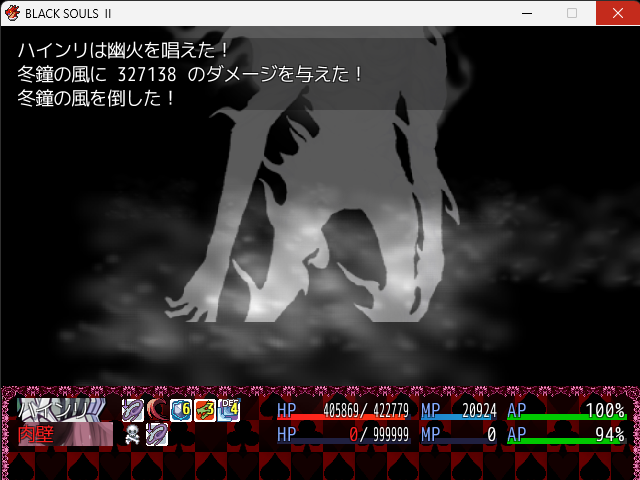Click the blue shield buff icon numbered 6
Viewport: 640px width, 480px height.
(181, 410)
